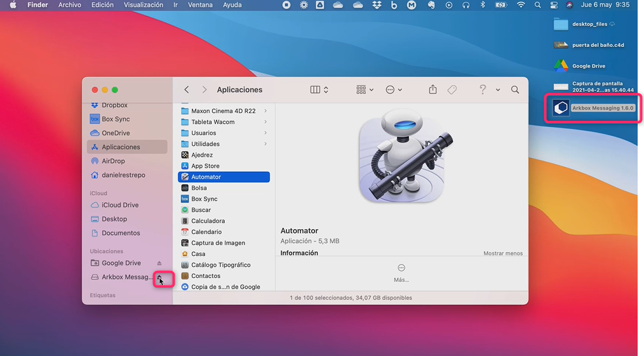Viewport: 644px width, 356px height.
Task: Expand the Utilidades folder chevron
Action: [x=265, y=144]
